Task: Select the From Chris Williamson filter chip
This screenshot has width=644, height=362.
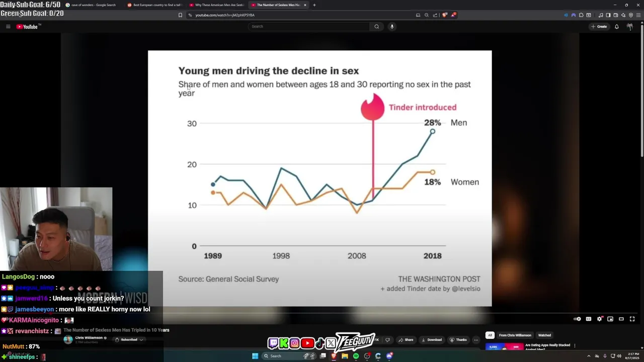Action: (x=515, y=335)
